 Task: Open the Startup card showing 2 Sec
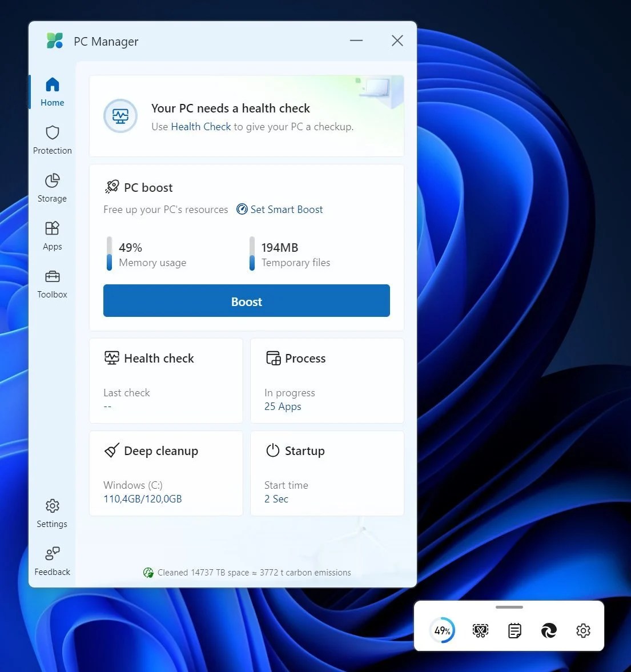click(x=327, y=473)
